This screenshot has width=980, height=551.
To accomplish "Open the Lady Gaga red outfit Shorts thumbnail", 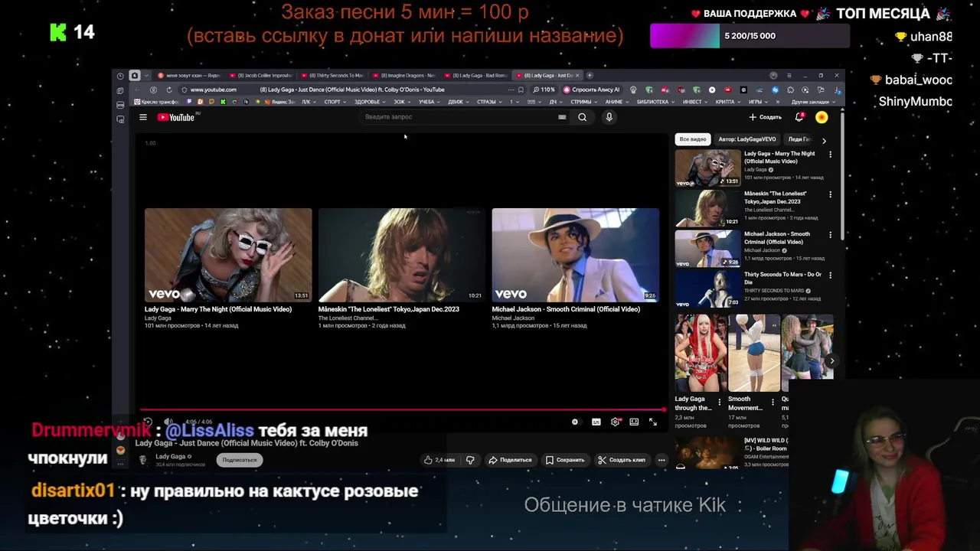I will pos(701,353).
